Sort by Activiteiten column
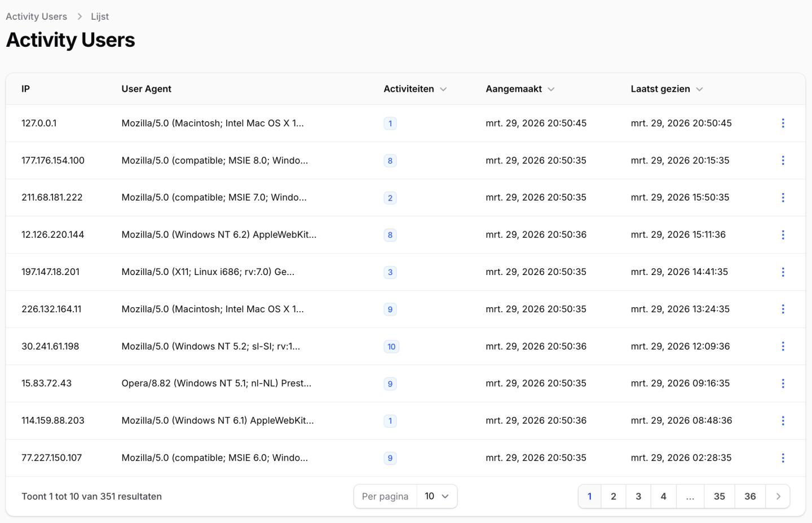 [415, 89]
